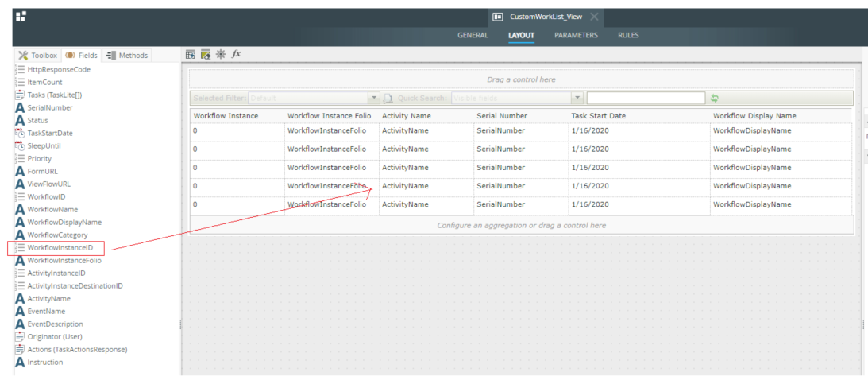This screenshot has width=868, height=380.
Task: Close the CustomWorkList_View tab
Action: [x=594, y=17]
